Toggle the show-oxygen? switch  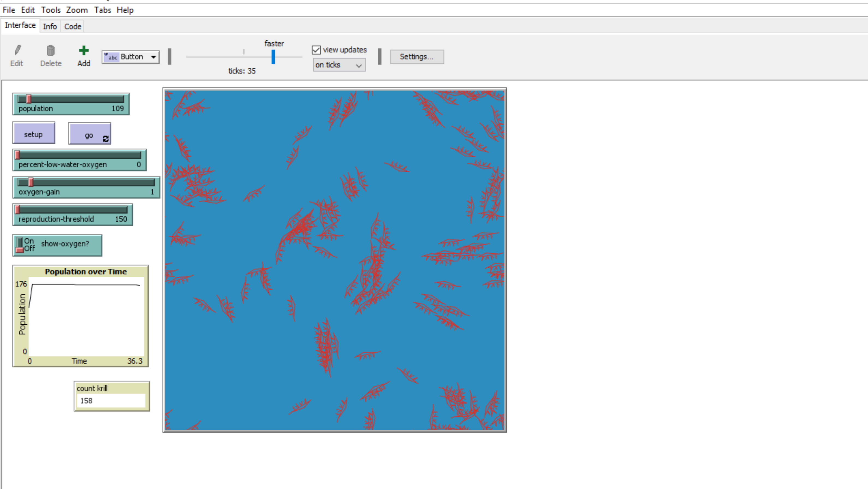click(20, 245)
